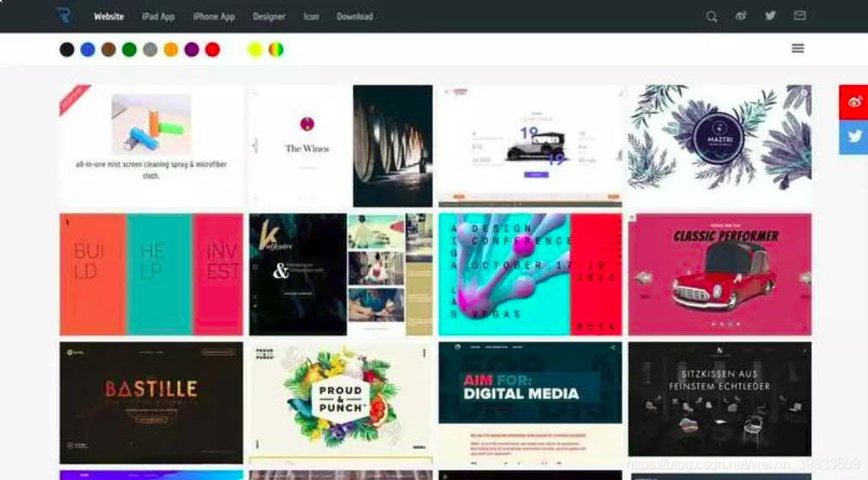Filter by yellow color swatch
This screenshot has height=480, width=868.
tap(254, 50)
